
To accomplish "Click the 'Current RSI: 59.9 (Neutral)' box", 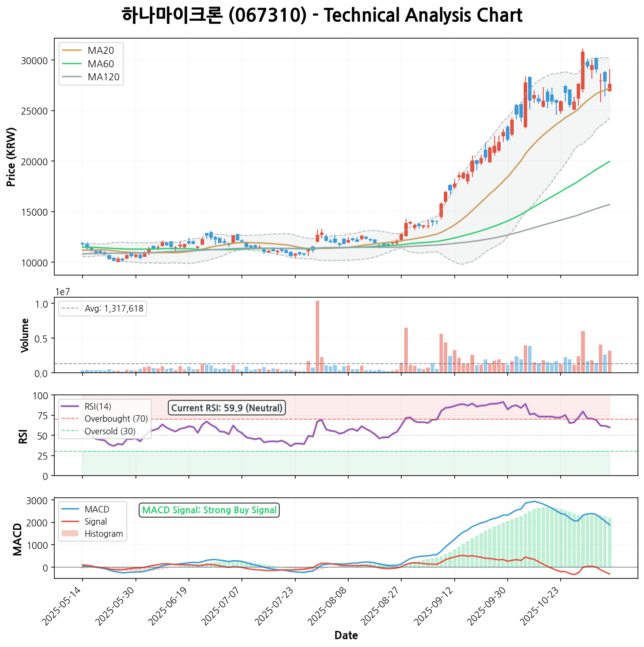I will pos(227,408).
